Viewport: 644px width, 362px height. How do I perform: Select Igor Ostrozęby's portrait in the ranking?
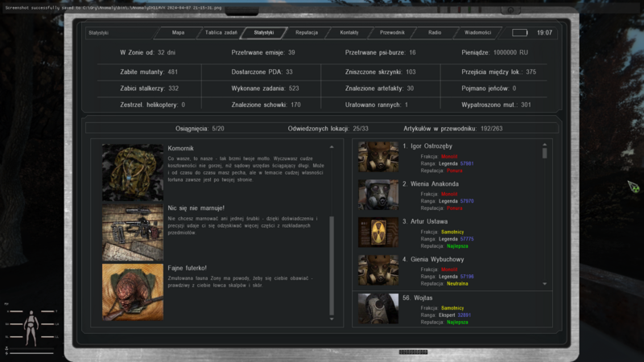(x=378, y=157)
